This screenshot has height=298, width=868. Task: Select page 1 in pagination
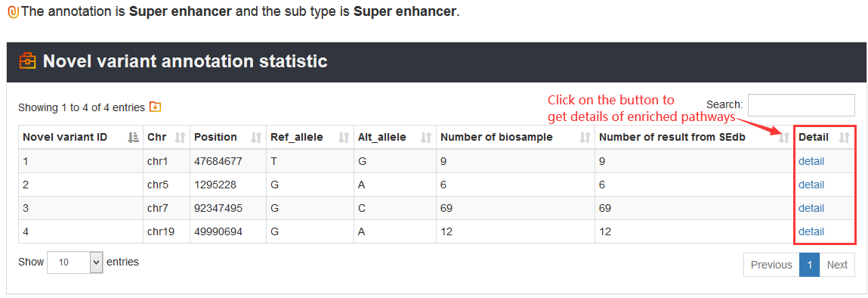pyautogui.click(x=809, y=265)
